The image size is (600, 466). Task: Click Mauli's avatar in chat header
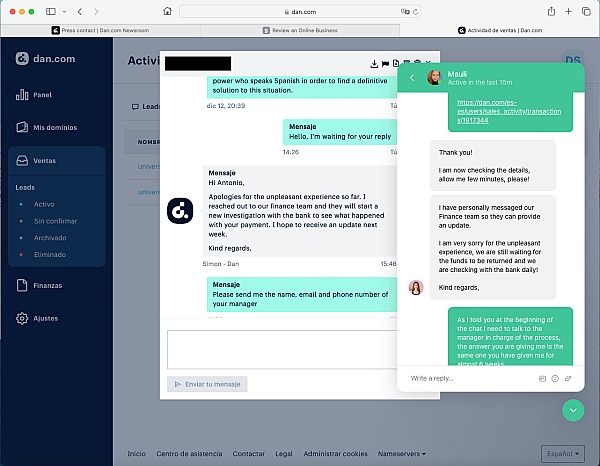point(435,78)
